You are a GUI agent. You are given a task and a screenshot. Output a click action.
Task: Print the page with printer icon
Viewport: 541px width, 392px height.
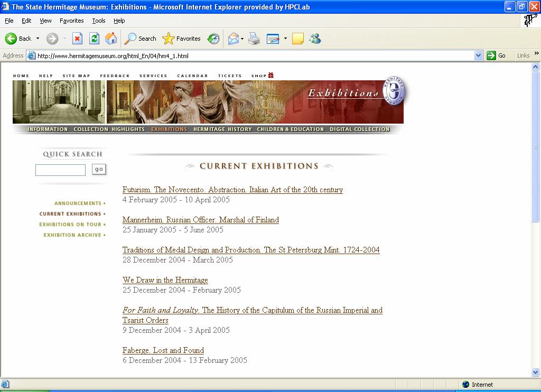[254, 39]
